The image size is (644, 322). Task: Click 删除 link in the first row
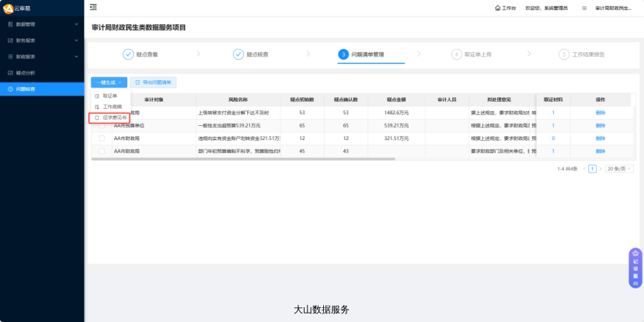click(600, 113)
